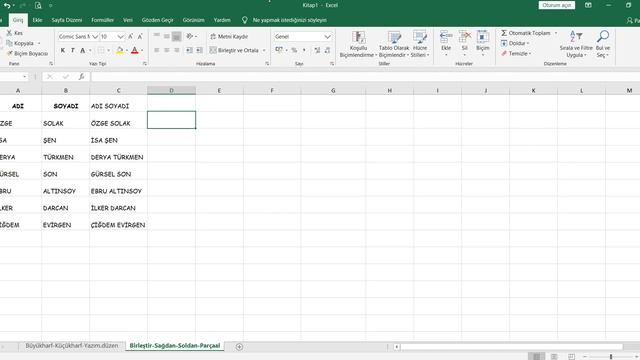Open the Otomatik Toplam dropdown arrow
640x360 pixels.
[556, 33]
